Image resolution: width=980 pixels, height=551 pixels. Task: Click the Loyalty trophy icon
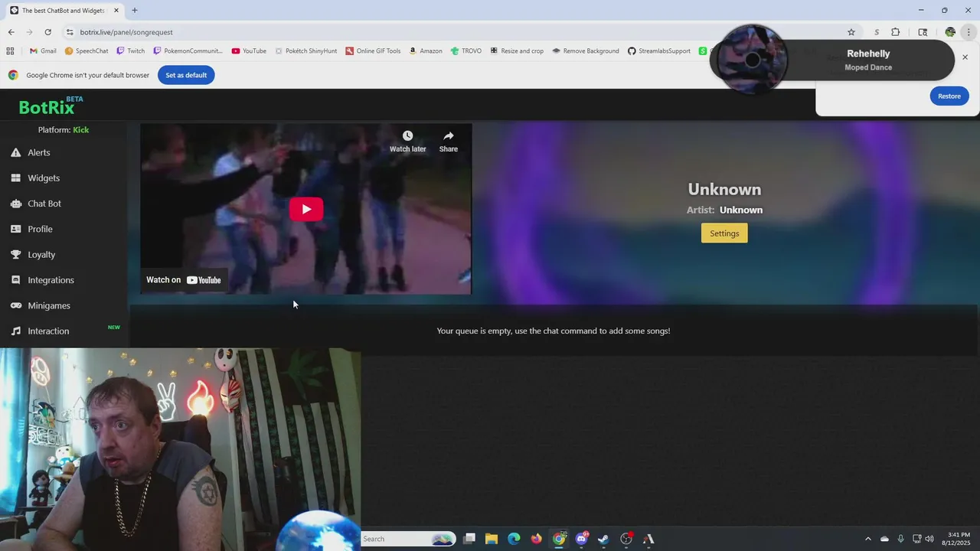15,254
